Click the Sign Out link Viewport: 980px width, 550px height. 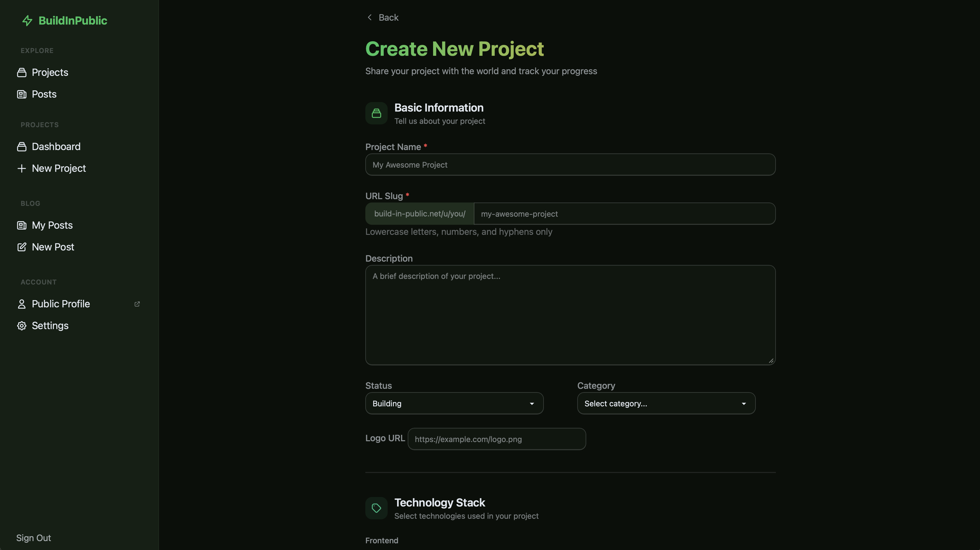click(x=33, y=538)
